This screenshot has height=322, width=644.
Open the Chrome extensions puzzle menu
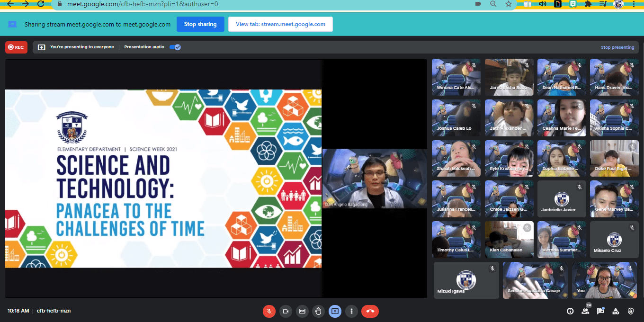tap(588, 4)
